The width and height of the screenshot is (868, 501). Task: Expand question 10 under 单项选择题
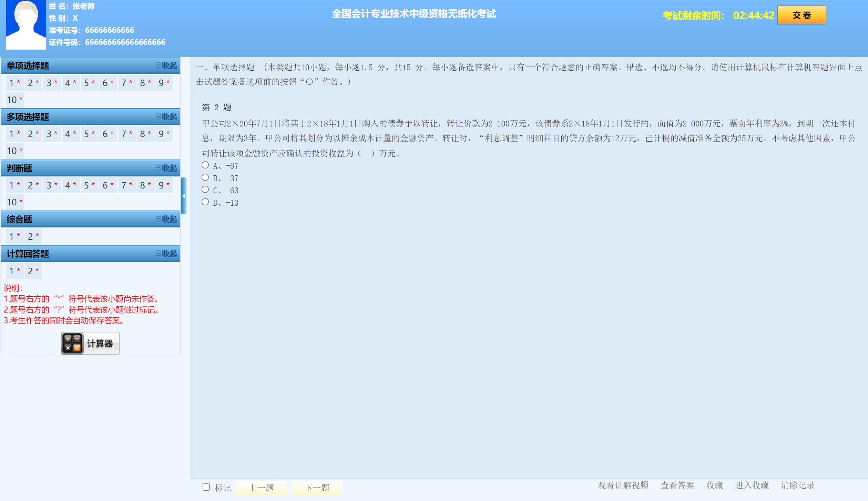coord(14,100)
